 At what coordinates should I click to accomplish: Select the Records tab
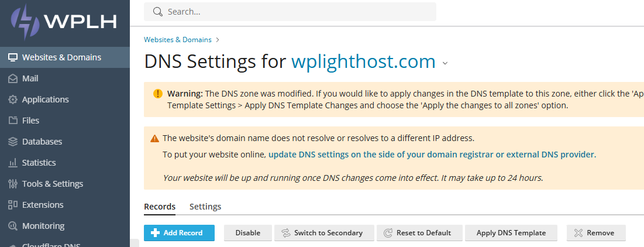[x=160, y=207]
